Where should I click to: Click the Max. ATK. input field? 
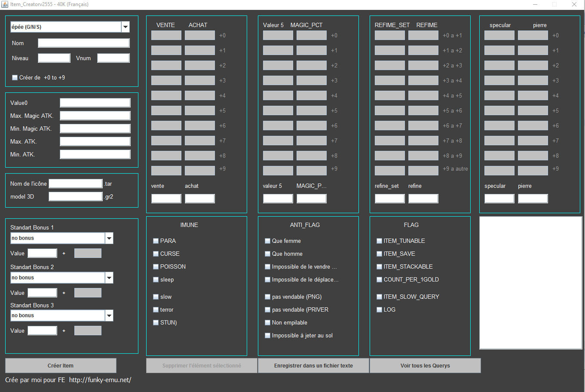(95, 141)
